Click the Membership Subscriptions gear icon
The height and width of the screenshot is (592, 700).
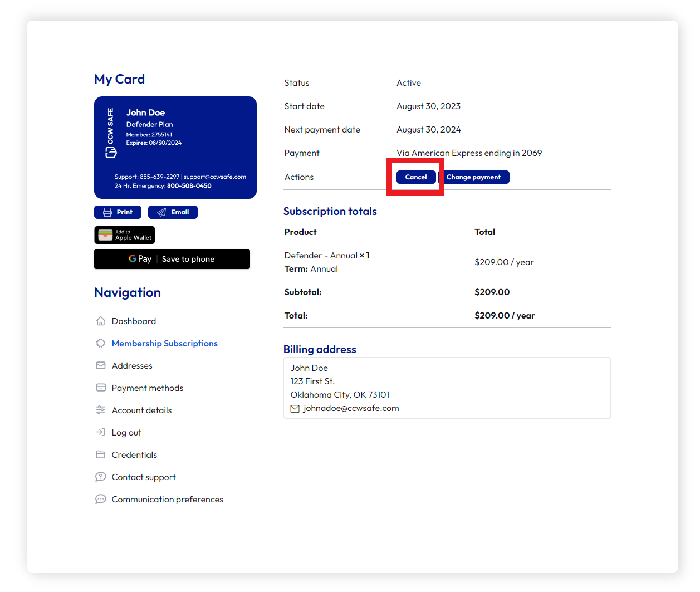[101, 343]
